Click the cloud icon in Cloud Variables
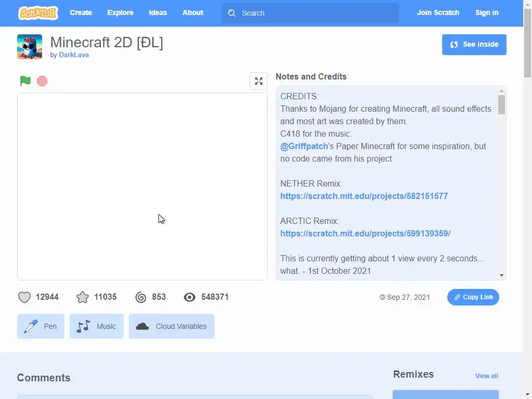This screenshot has height=399, width=532. [142, 326]
